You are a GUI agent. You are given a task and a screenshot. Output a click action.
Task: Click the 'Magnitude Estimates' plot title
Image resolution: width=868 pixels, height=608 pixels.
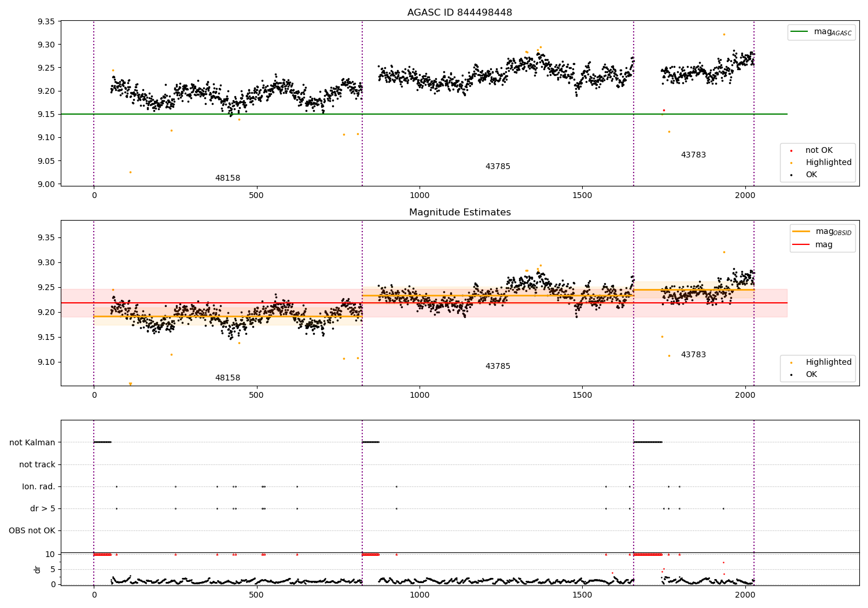(459, 213)
